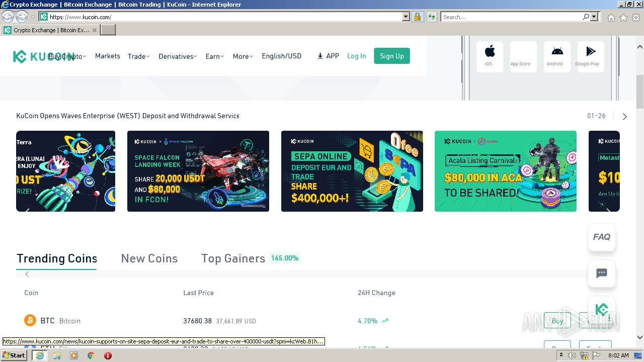This screenshot has width=644, height=362.
Task: Click the IE forward button
Action: pos(22,17)
